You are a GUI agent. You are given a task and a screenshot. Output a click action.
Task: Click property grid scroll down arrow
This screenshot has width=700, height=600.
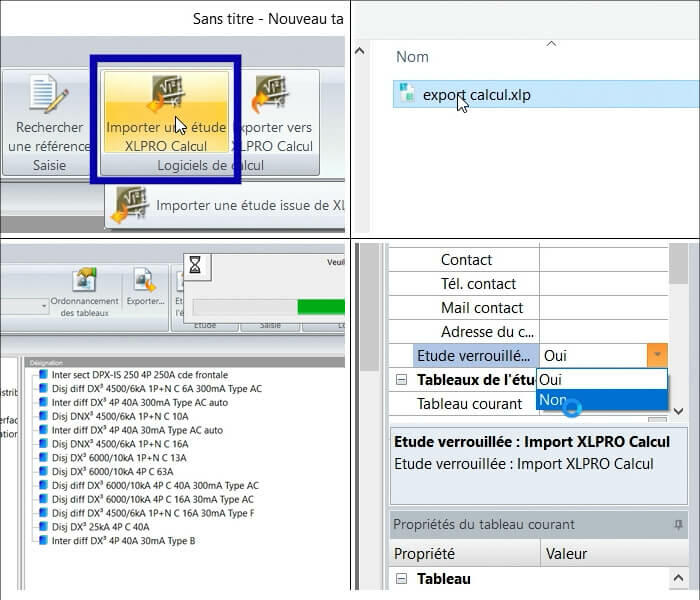[679, 411]
